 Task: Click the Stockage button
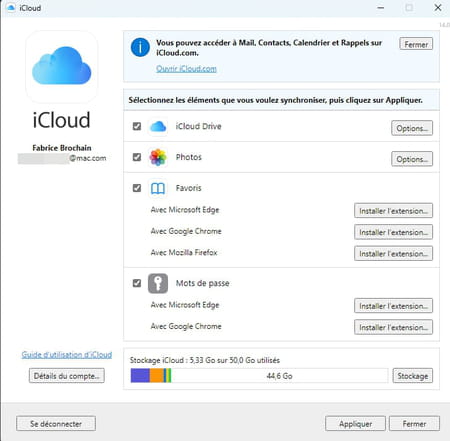tap(413, 376)
